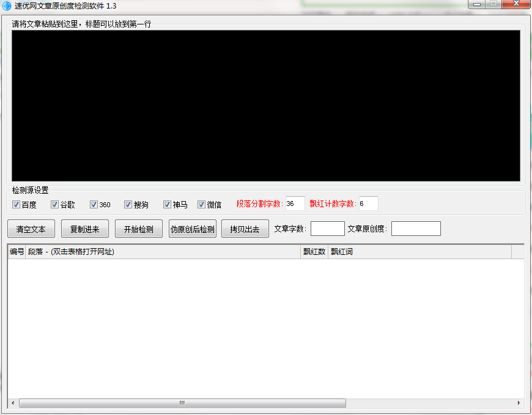Click the app globe icon in title bar
This screenshot has height=415, width=532.
(7, 6)
